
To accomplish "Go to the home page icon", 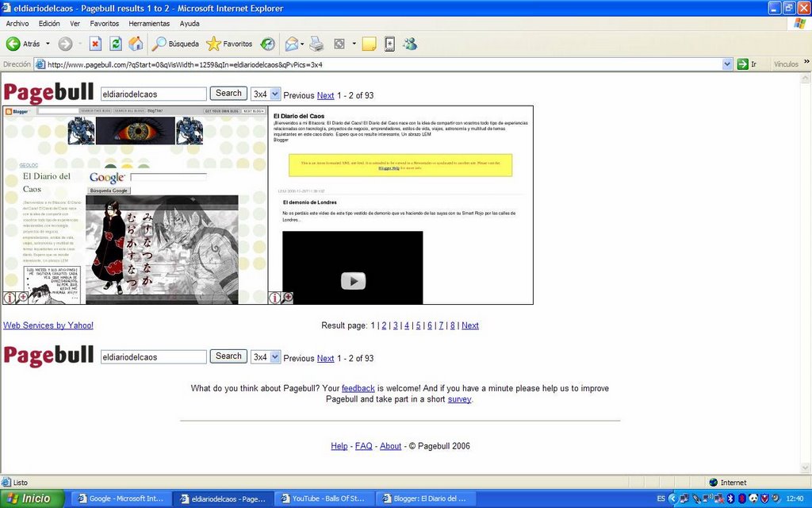I will coord(136,44).
